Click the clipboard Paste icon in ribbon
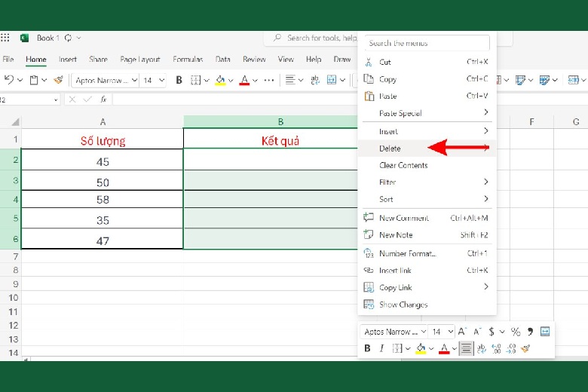 pos(34,80)
